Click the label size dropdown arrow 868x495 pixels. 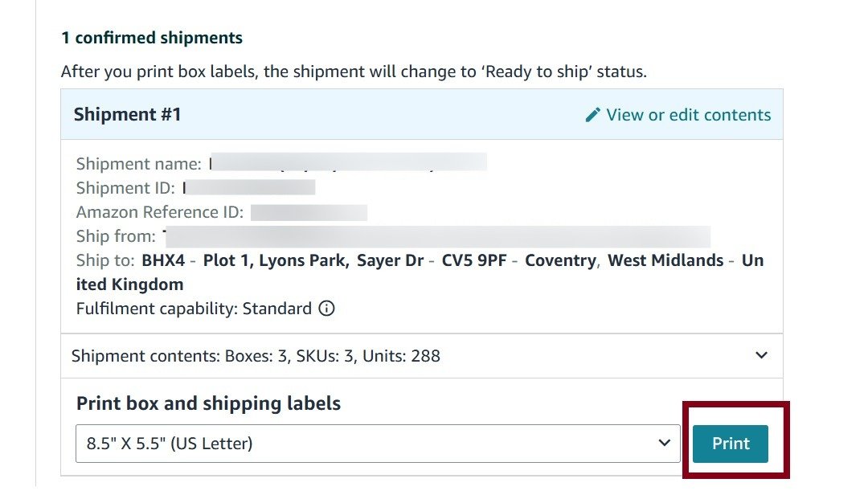[664, 444]
